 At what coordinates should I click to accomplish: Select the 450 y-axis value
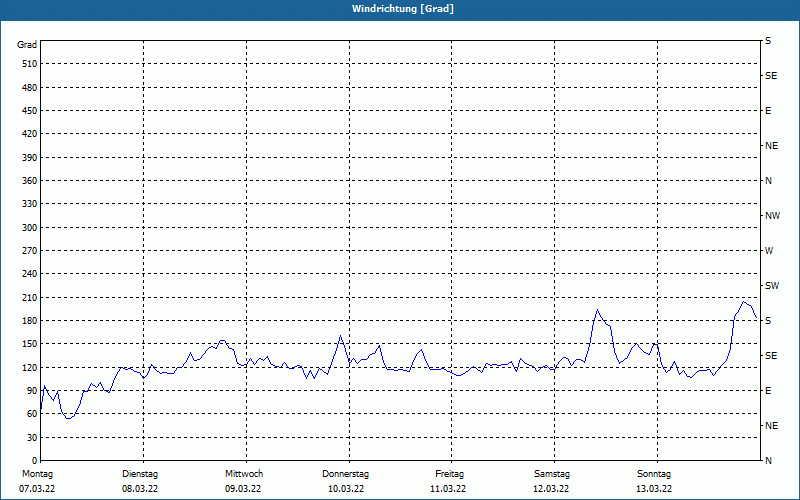click(30, 111)
